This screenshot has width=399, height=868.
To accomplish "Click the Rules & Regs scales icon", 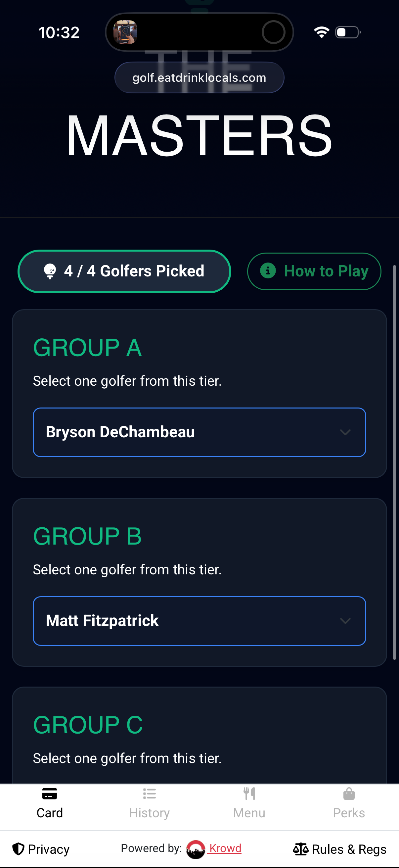I will 301,849.
